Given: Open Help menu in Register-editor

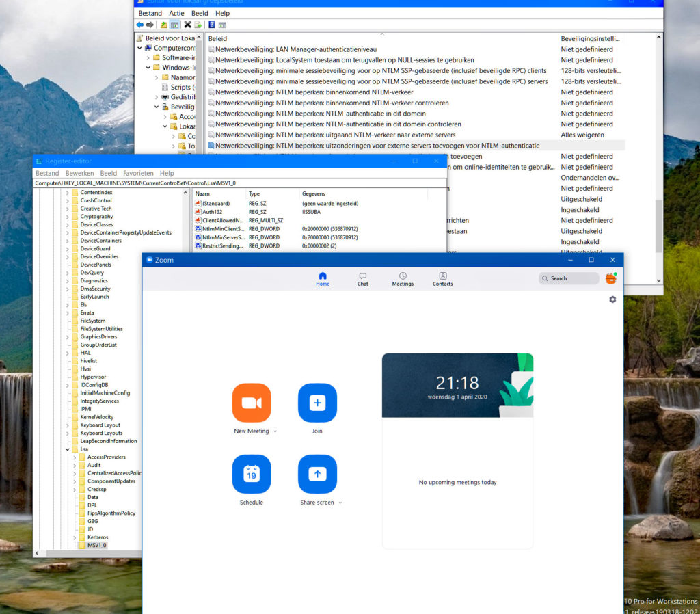Looking at the screenshot, I should click(x=167, y=173).
